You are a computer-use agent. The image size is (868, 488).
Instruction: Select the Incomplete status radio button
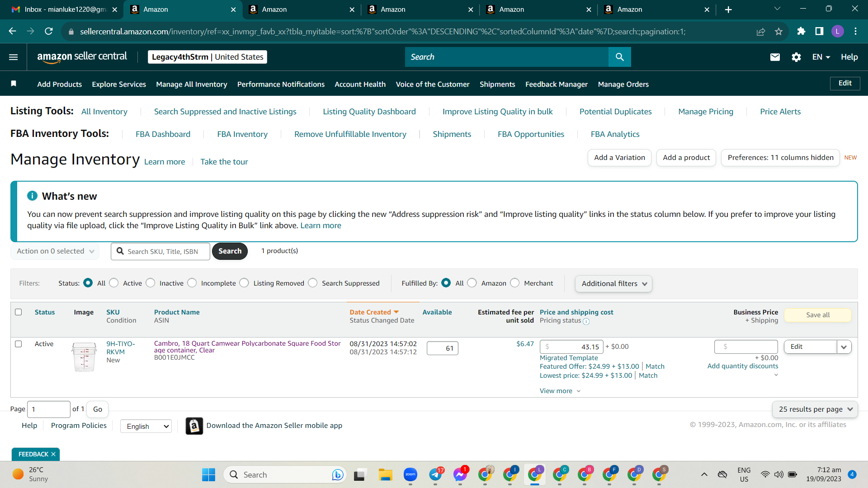(x=192, y=283)
